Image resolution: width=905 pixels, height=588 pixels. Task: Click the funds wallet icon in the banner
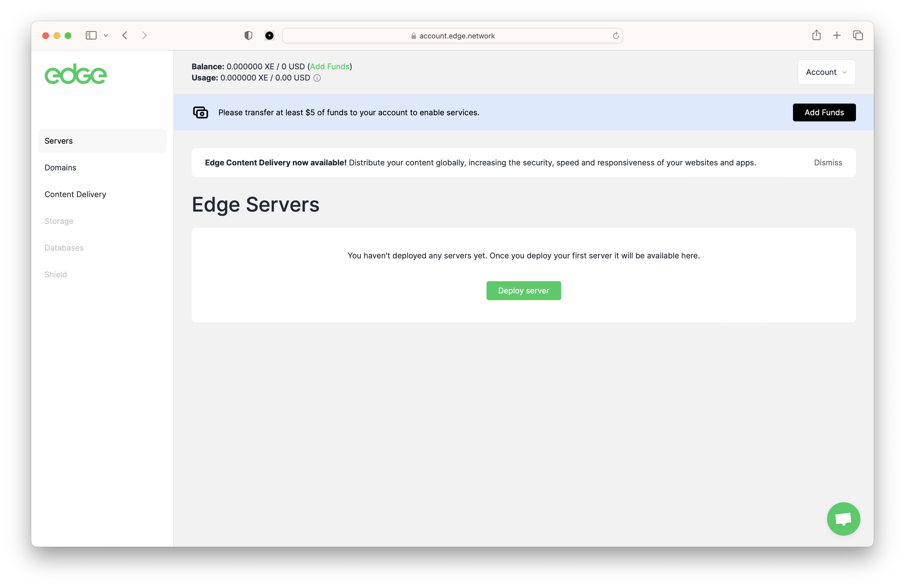click(x=200, y=112)
